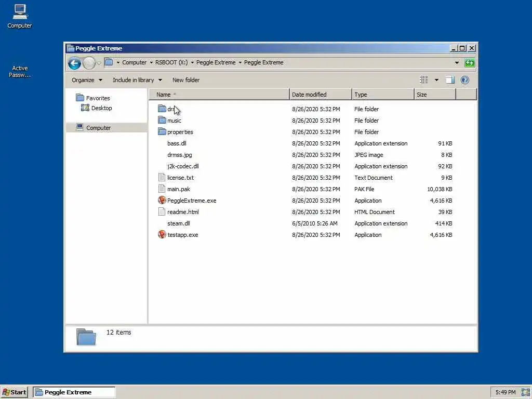Screen dimensions: 532x399
Task: Open the view options dropdown arrow
Action: (x=436, y=80)
